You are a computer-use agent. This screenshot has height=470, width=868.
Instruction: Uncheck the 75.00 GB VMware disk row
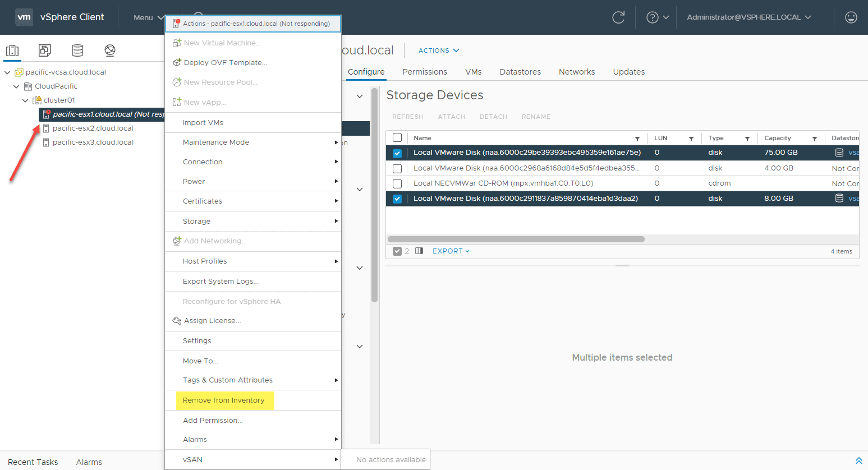click(x=397, y=153)
